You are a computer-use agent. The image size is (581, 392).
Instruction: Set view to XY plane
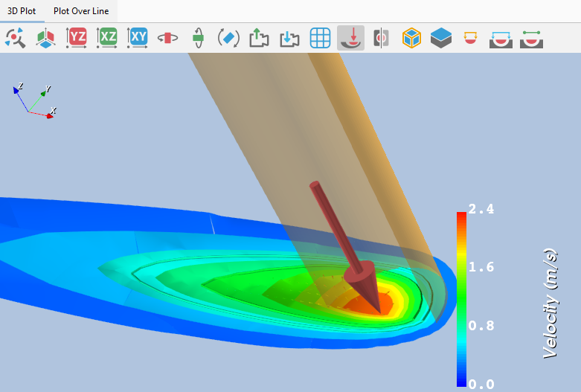(137, 38)
